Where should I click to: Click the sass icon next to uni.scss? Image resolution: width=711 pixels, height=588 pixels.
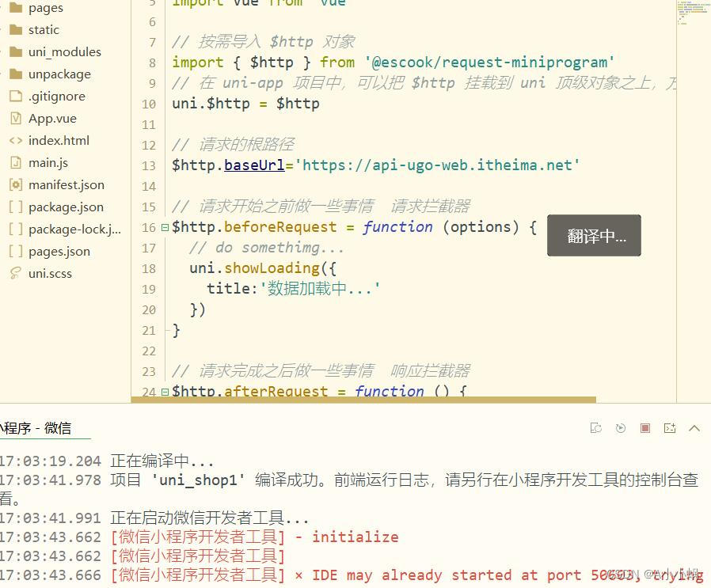(x=17, y=273)
